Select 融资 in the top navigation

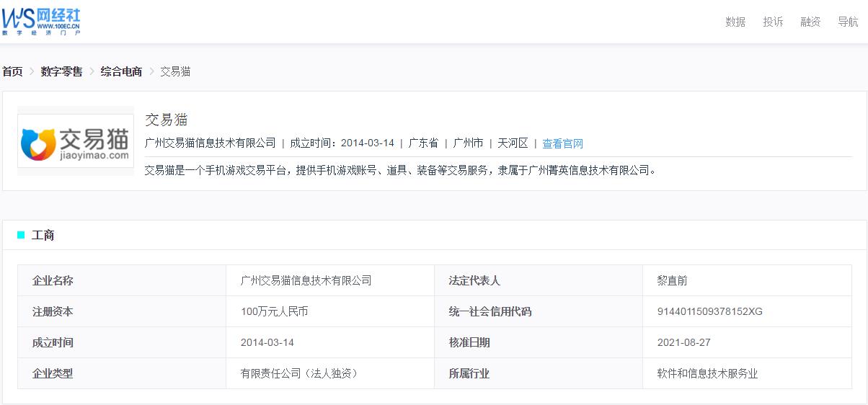[x=810, y=22]
